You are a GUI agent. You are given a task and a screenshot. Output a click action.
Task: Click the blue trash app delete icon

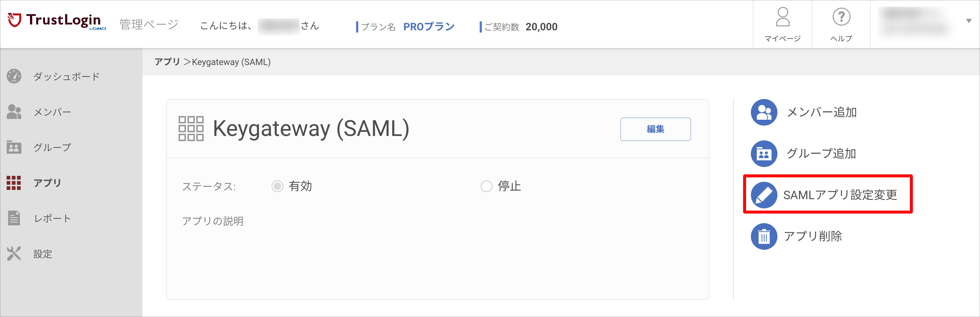763,236
